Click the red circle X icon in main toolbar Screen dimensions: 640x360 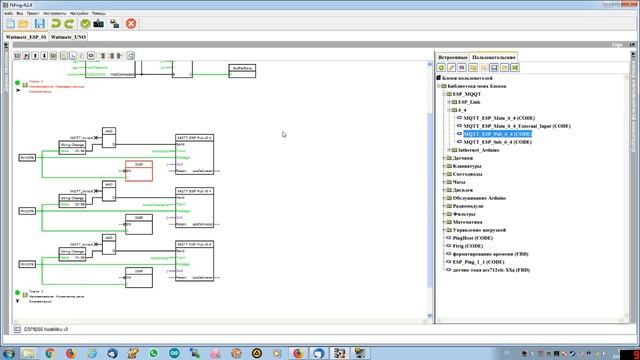coord(131,24)
